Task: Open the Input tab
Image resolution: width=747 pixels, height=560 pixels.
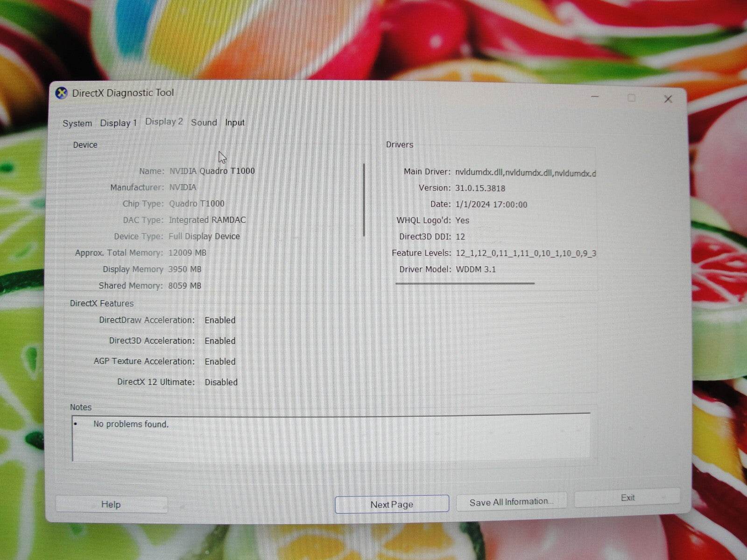Action: point(234,122)
